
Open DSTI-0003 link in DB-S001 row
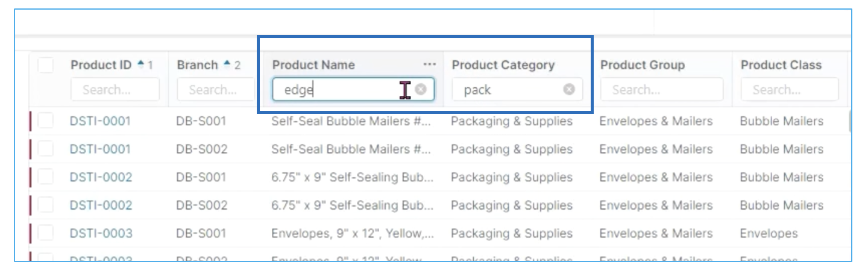coord(101,233)
